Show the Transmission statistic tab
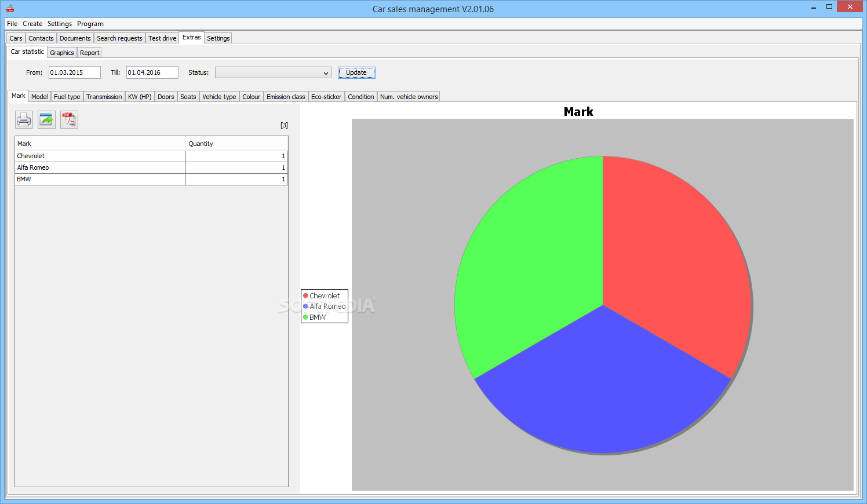This screenshot has height=504, width=867. (104, 97)
